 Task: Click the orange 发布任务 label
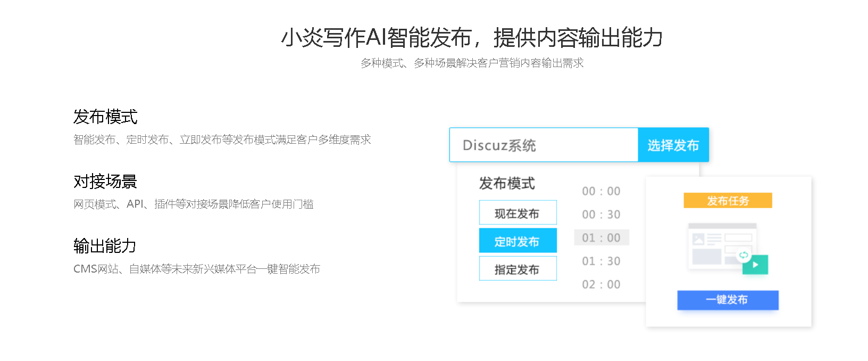728,201
